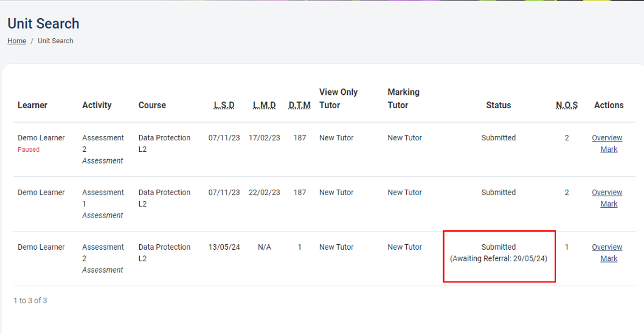This screenshot has height=333, width=644.
Task: Select the Activity column header
Action: tap(97, 105)
